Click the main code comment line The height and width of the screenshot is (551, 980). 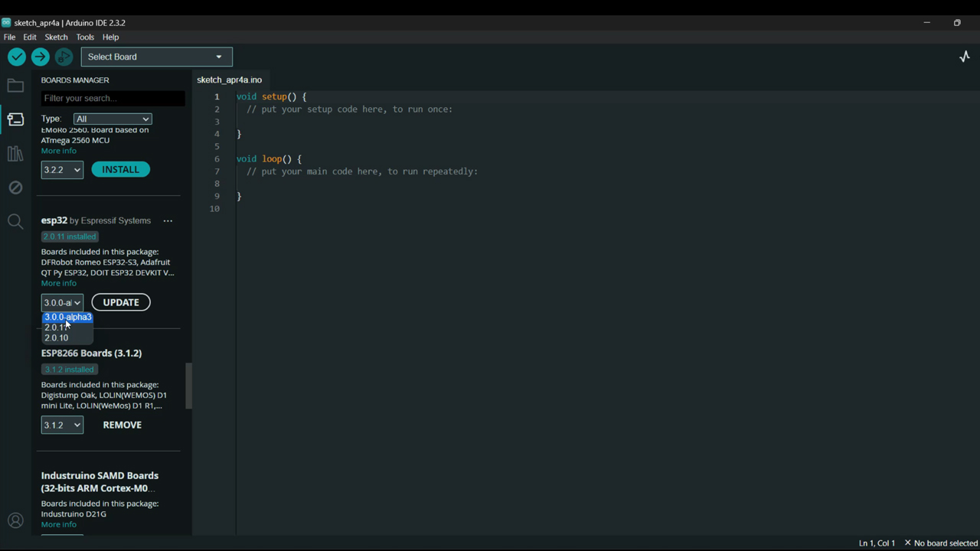pyautogui.click(x=362, y=171)
